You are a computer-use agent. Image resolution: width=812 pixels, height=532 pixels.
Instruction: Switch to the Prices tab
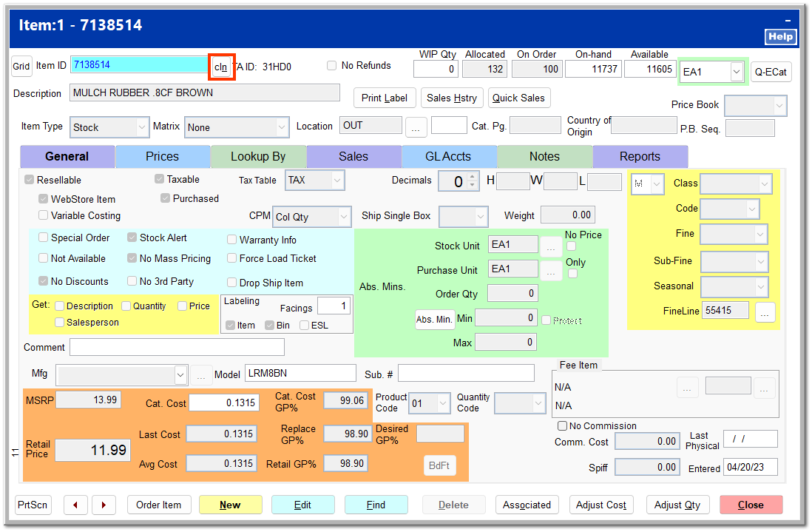(163, 156)
